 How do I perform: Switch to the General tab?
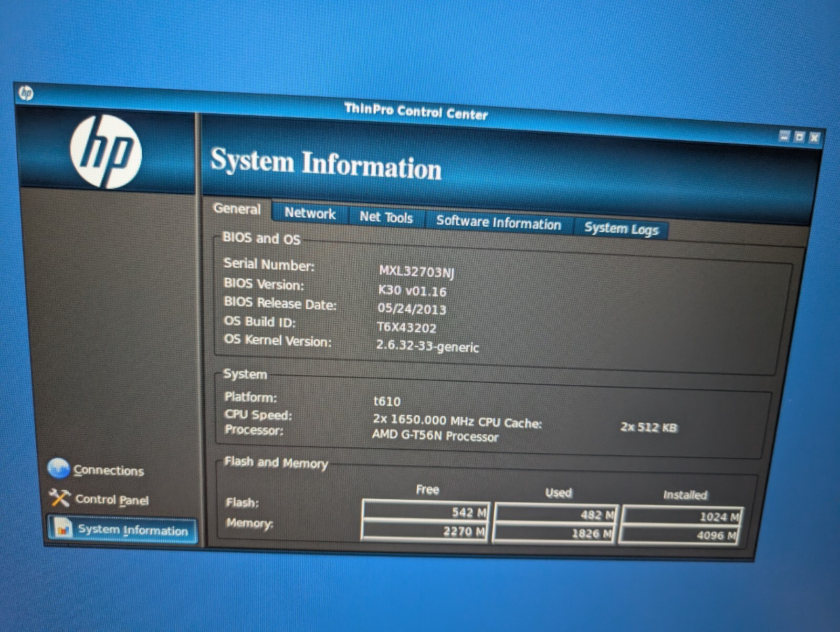237,208
